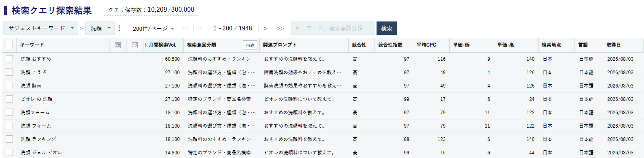Select keyword cell 洗顔 ランキング
Viewport: 644px width, 158px height.
coord(38,139)
